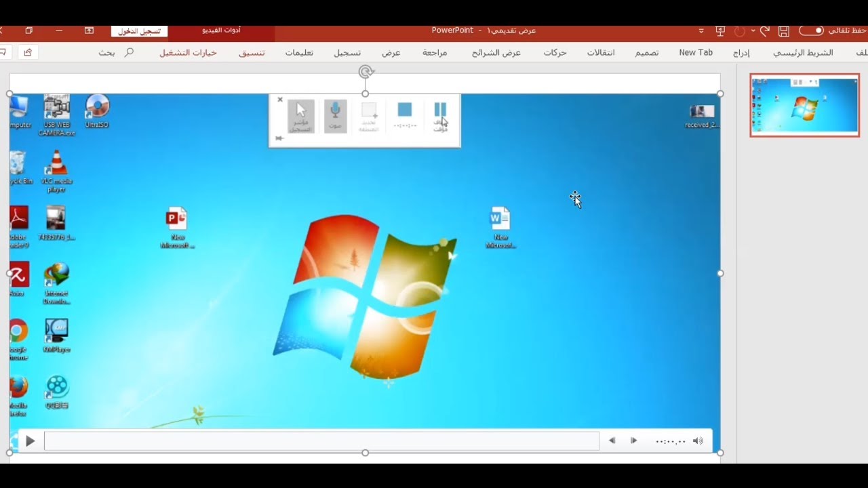Click the Recycle Bin desktop icon

click(19, 168)
